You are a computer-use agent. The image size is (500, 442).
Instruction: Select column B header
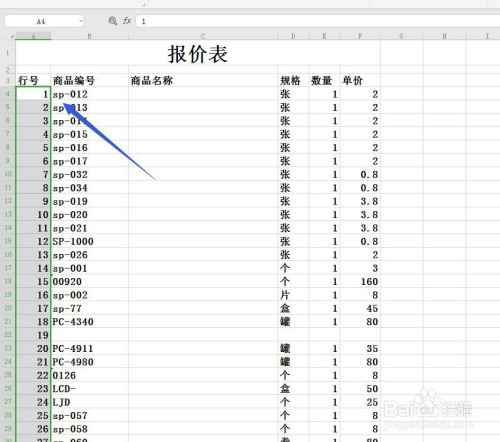pos(89,36)
